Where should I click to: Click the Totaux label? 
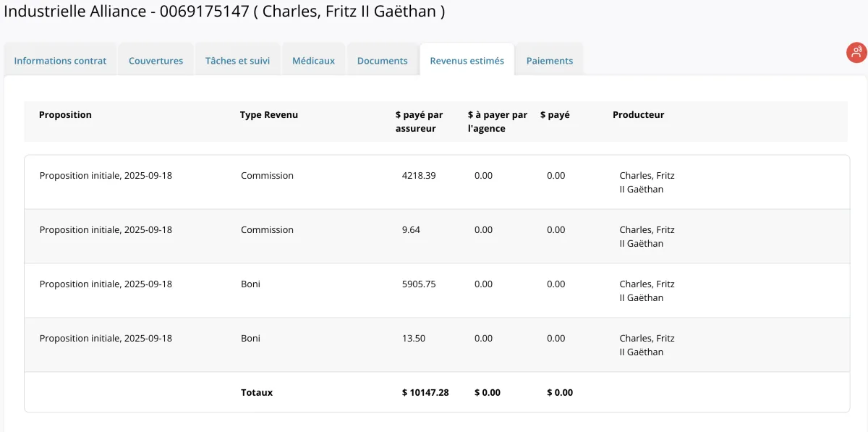(x=257, y=393)
